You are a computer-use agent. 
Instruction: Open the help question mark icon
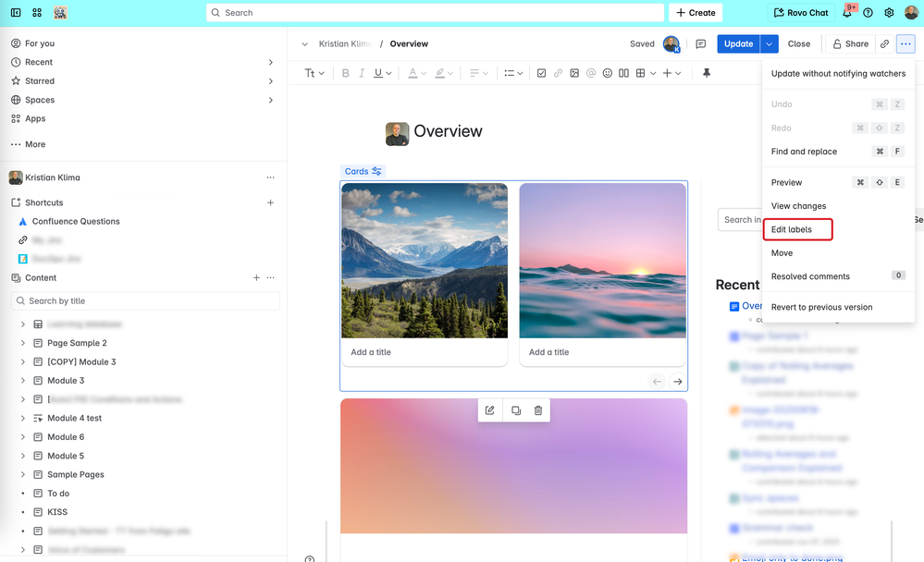[x=868, y=12]
